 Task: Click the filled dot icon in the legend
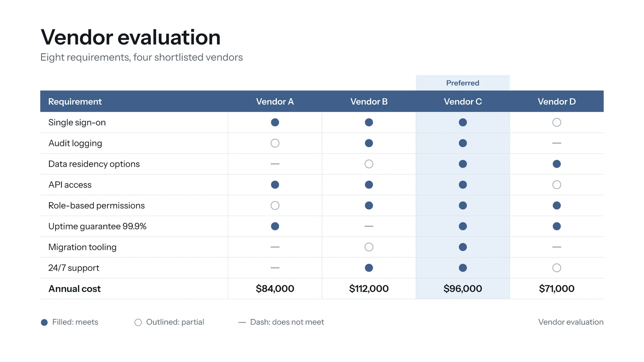(44, 323)
